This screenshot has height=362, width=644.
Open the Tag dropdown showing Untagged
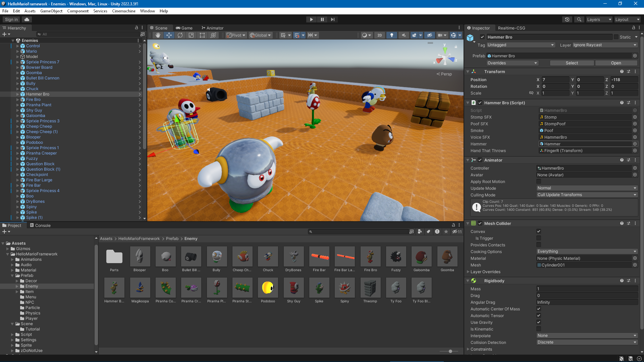coord(521,45)
